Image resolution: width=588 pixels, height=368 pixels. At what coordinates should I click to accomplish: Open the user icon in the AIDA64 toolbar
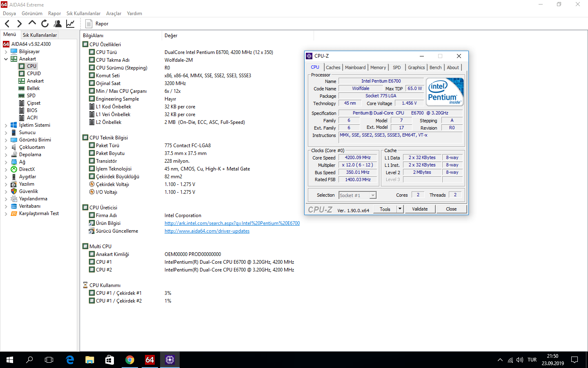[x=58, y=24]
